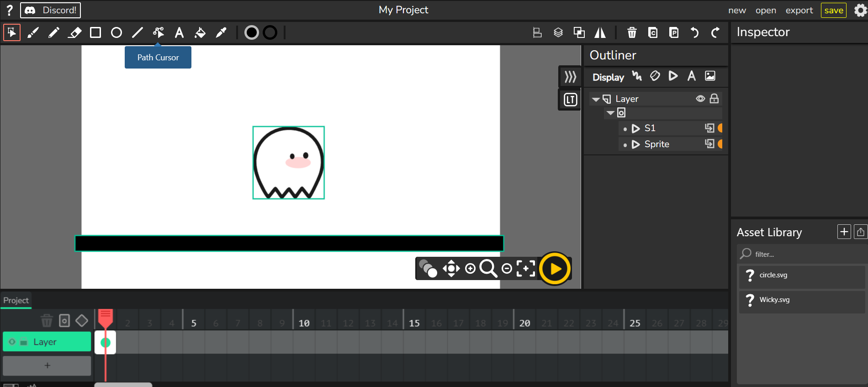The image size is (868, 387).
Task: Select the Rectangle tool
Action: click(x=95, y=32)
